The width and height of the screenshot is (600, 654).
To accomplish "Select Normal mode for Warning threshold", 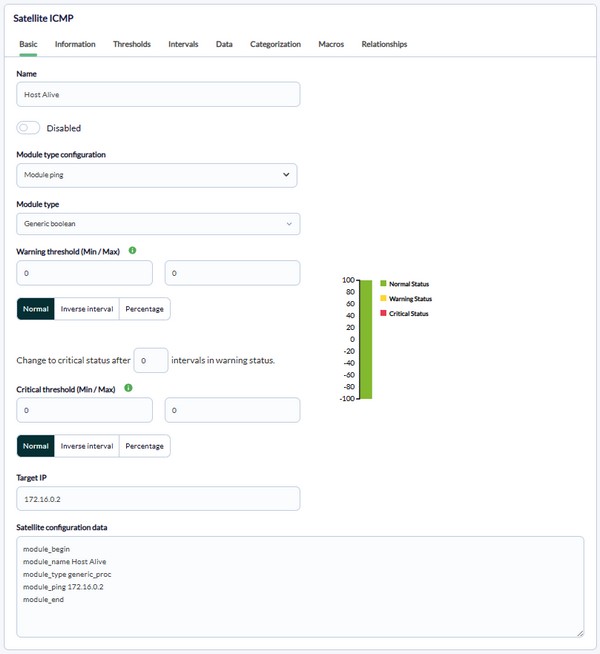I will (35, 309).
